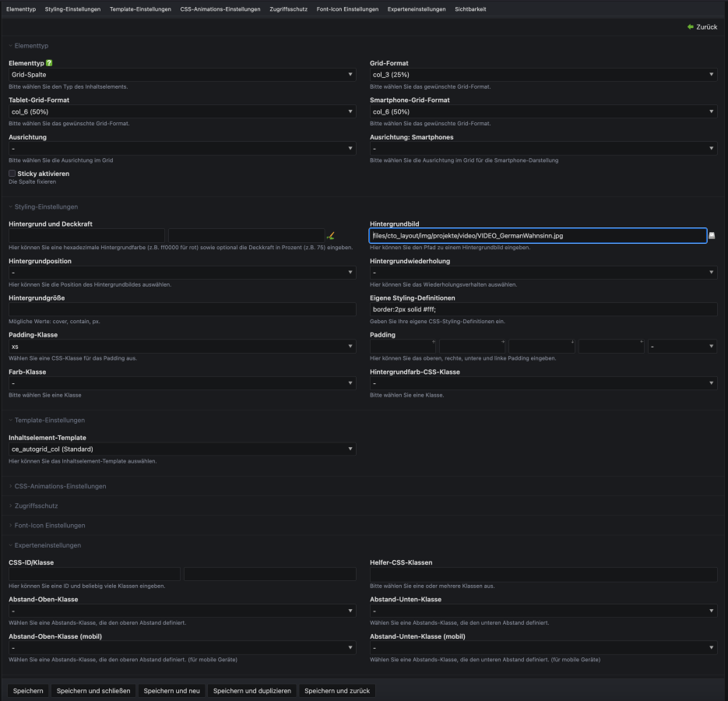Open the Elementtyp dropdown showing Grid-Spalte

coord(182,75)
